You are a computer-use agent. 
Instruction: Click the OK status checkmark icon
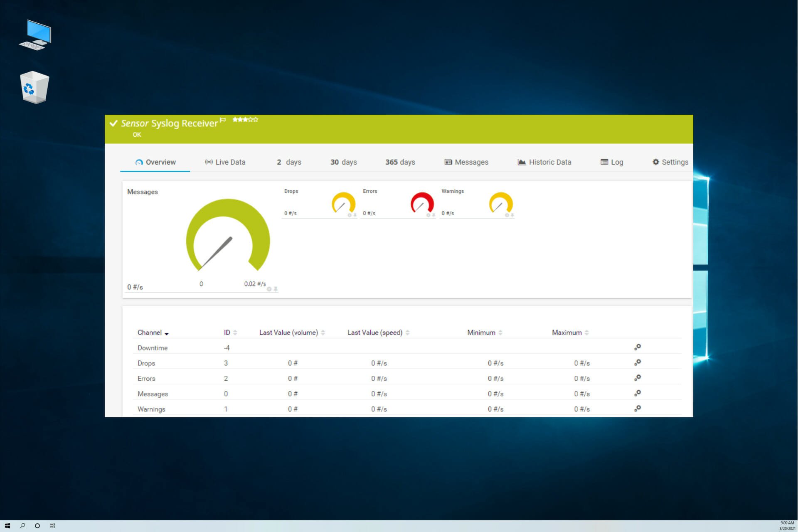[113, 123]
